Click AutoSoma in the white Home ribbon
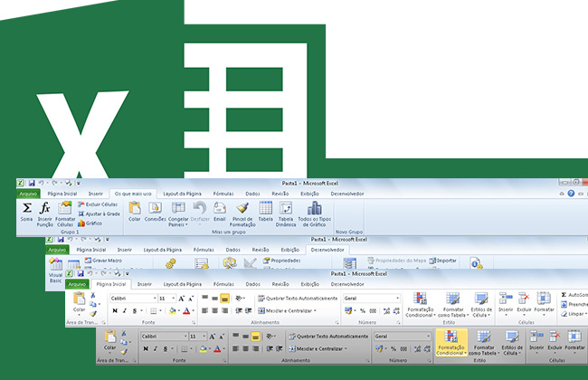Viewport: 588px width, 380px height. pyautogui.click(x=574, y=295)
